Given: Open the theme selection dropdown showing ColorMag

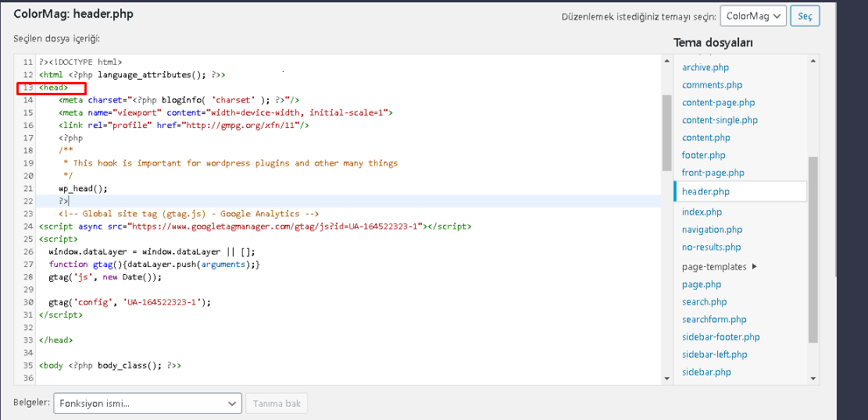Looking at the screenshot, I should (x=753, y=16).
